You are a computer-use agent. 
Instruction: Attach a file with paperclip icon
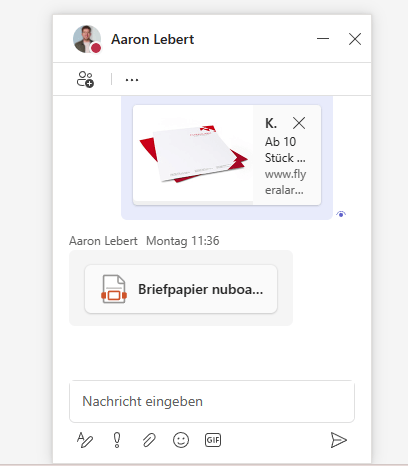pos(149,440)
